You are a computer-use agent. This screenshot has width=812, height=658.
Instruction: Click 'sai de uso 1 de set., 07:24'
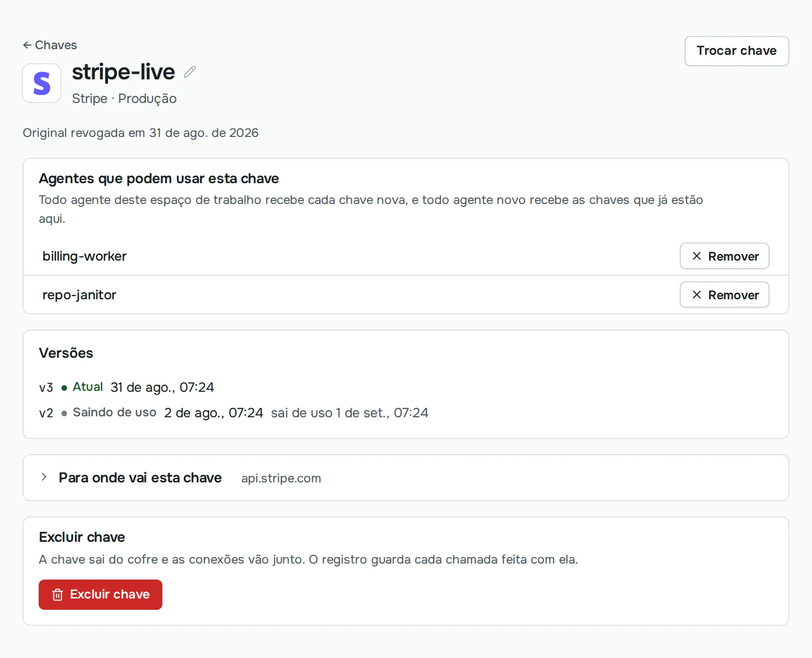350,413
